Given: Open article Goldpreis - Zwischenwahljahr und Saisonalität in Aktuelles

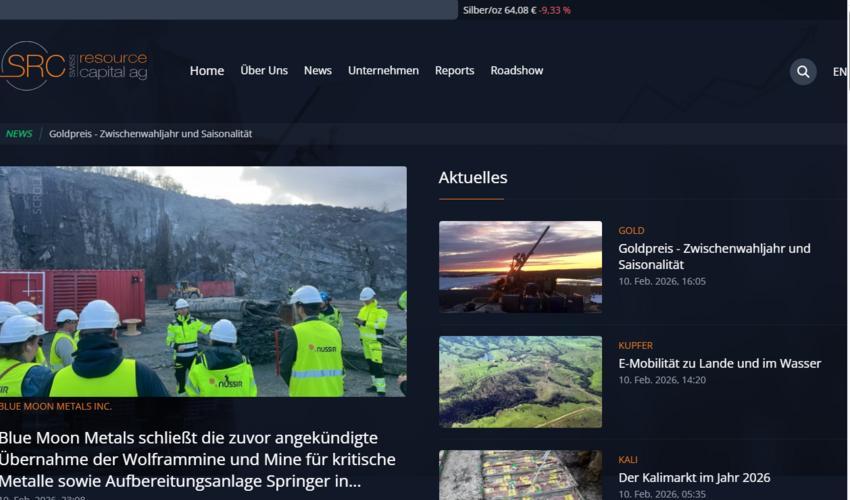Looking at the screenshot, I should (714, 257).
